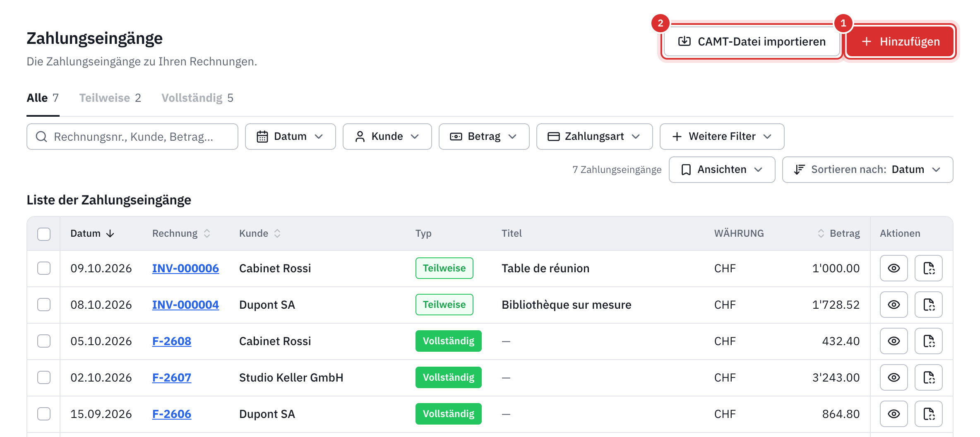
Task: Switch to the Teilweise tab
Action: click(110, 98)
